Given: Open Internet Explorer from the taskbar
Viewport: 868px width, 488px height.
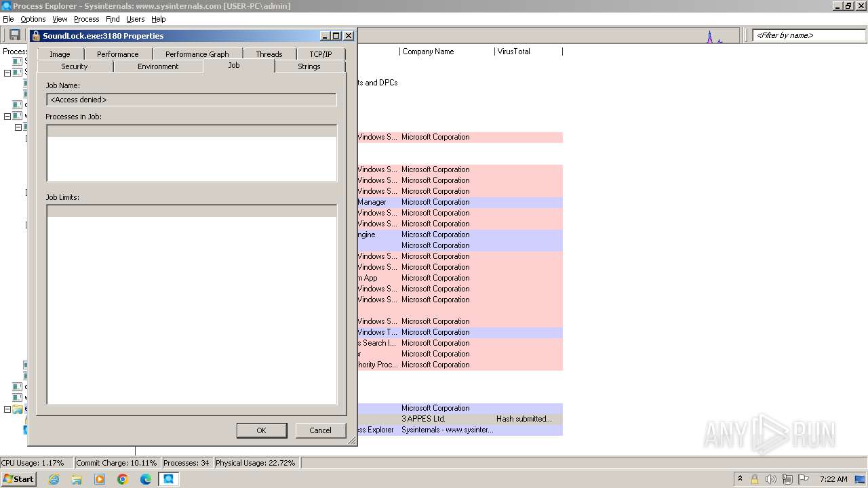Looking at the screenshot, I should point(54,479).
